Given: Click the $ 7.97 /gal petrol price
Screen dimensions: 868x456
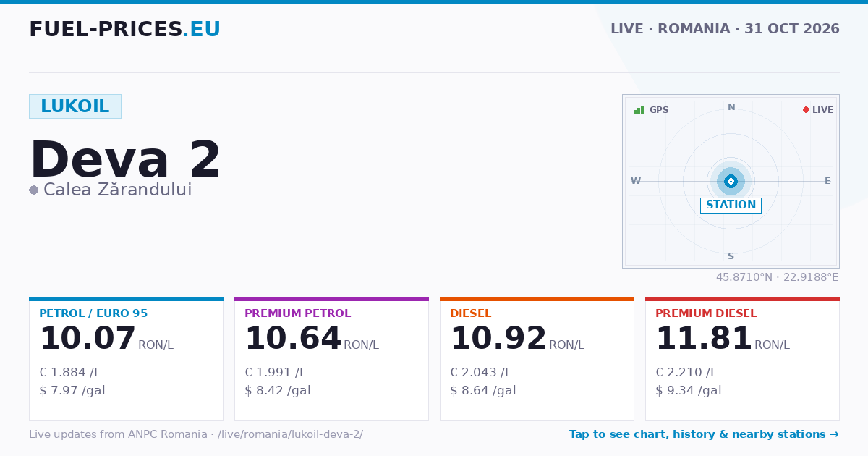Looking at the screenshot, I should click(72, 391).
